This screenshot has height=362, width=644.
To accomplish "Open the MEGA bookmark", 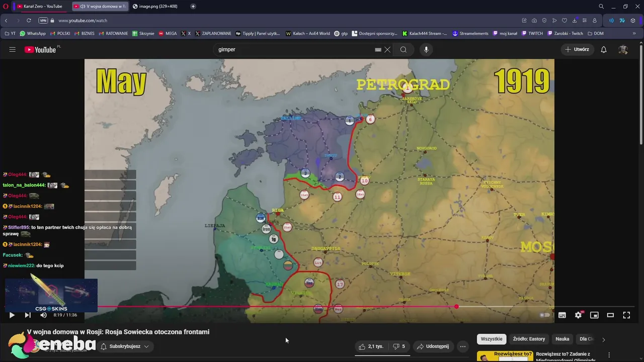I will (168, 34).
